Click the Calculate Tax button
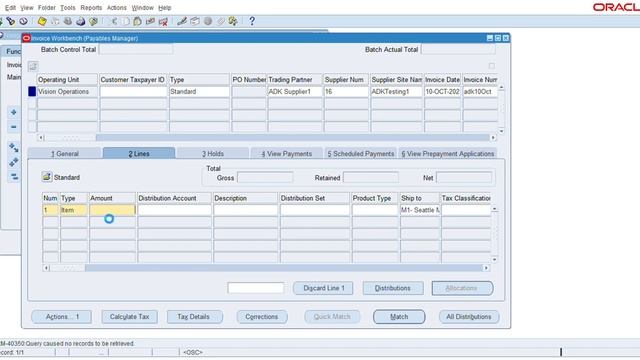 click(x=129, y=317)
